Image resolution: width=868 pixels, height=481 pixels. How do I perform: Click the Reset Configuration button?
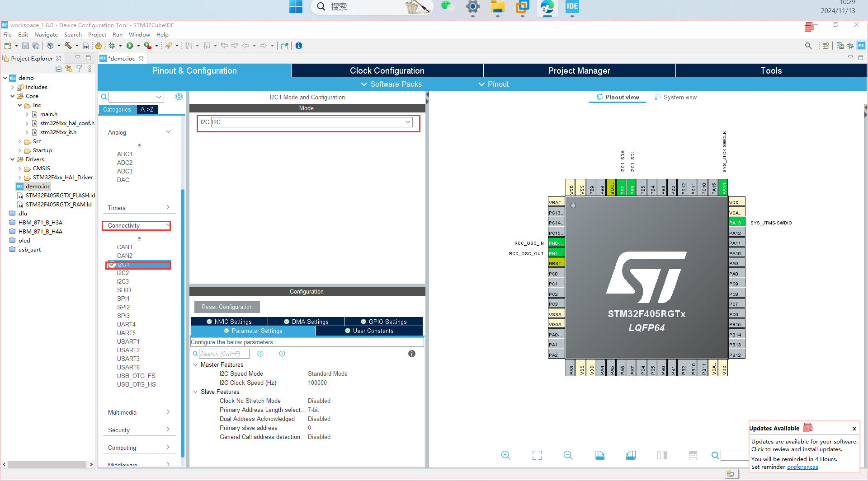(227, 307)
